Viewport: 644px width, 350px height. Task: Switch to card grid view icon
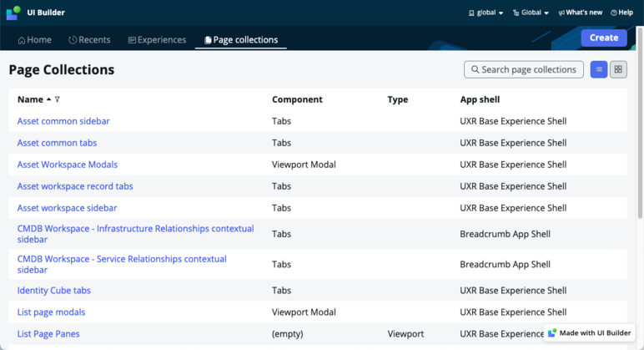coord(618,69)
